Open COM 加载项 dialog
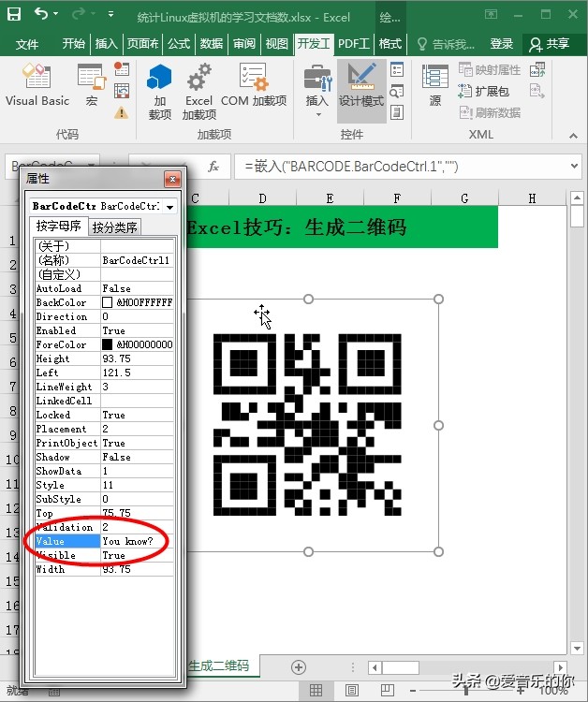This screenshot has height=702, width=588. [254, 85]
